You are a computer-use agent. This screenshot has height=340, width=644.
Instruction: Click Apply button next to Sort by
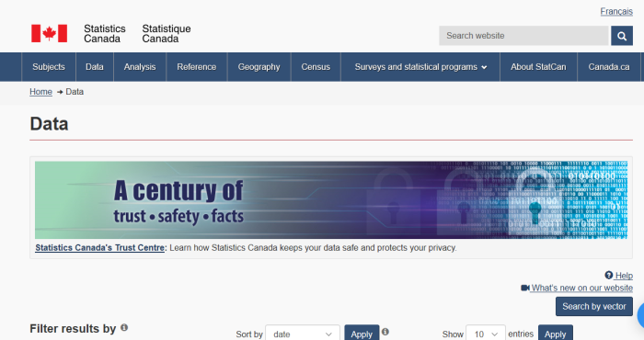(362, 334)
